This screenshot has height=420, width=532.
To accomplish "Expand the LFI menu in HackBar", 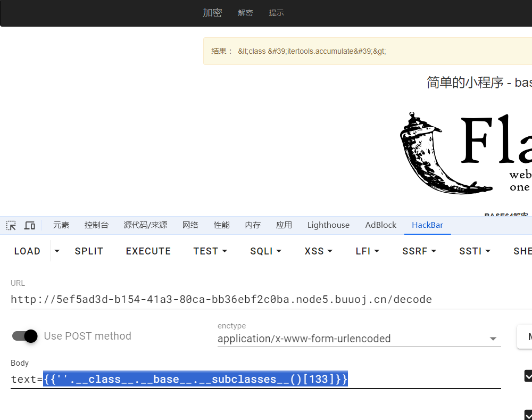I will 368,251.
